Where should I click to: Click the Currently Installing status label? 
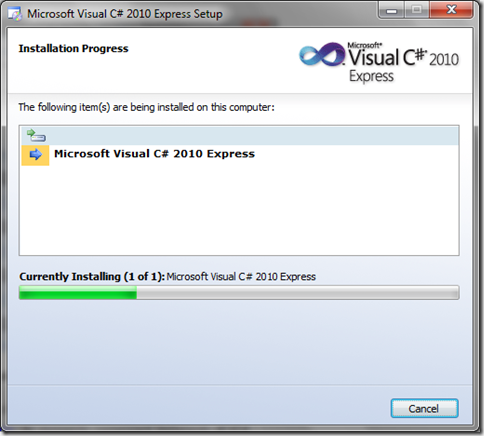pos(92,277)
